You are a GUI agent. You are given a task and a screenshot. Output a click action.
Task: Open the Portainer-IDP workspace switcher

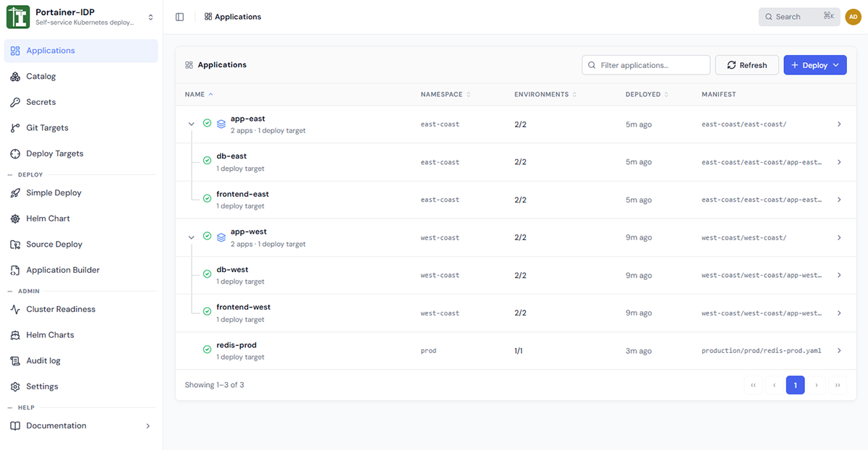[150, 17]
